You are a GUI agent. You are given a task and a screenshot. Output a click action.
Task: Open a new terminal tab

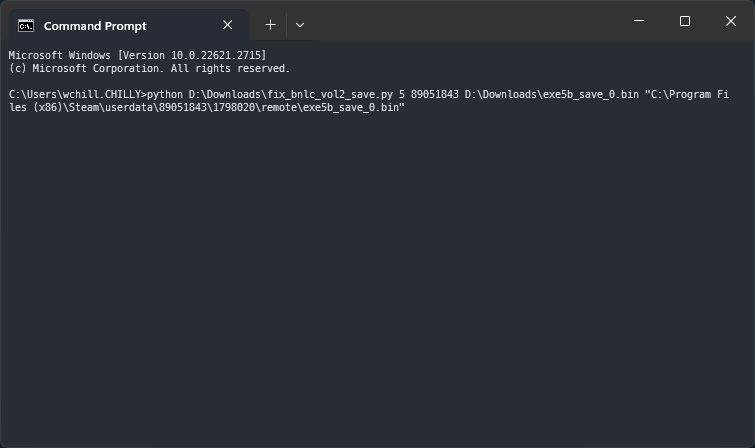point(270,25)
